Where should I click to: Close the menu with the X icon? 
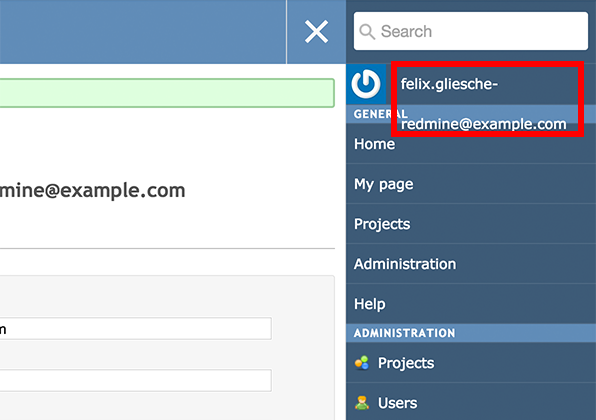pos(316,32)
